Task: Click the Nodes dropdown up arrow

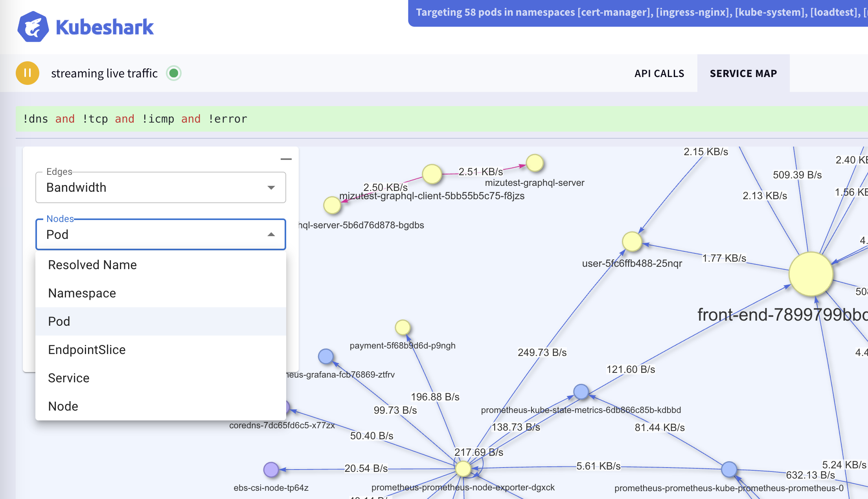Action: coord(271,235)
